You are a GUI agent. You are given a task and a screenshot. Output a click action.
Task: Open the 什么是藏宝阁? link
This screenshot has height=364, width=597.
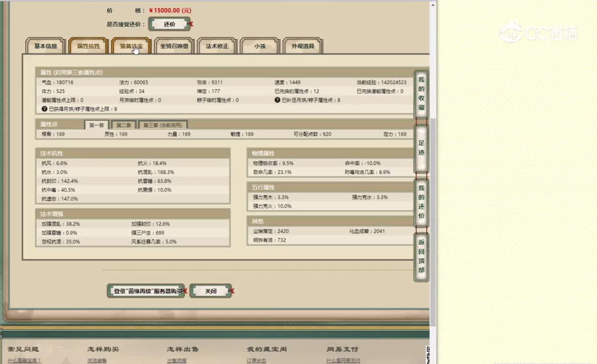point(24,360)
